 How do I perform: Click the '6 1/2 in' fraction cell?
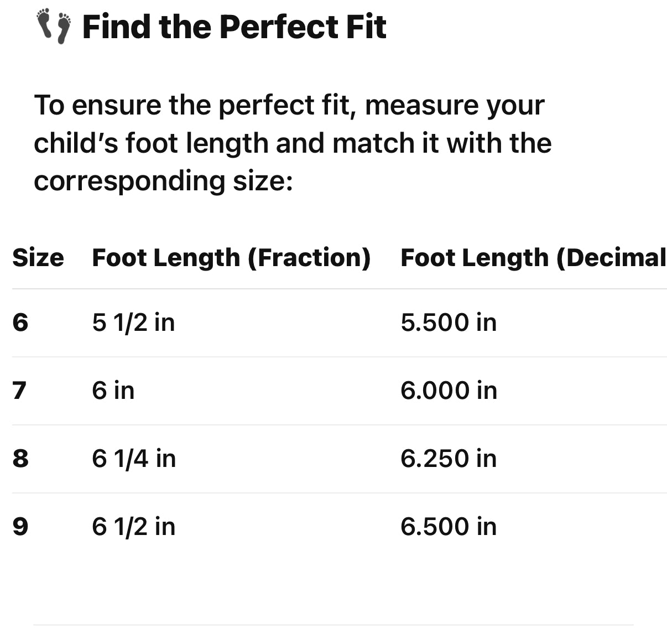tap(133, 527)
